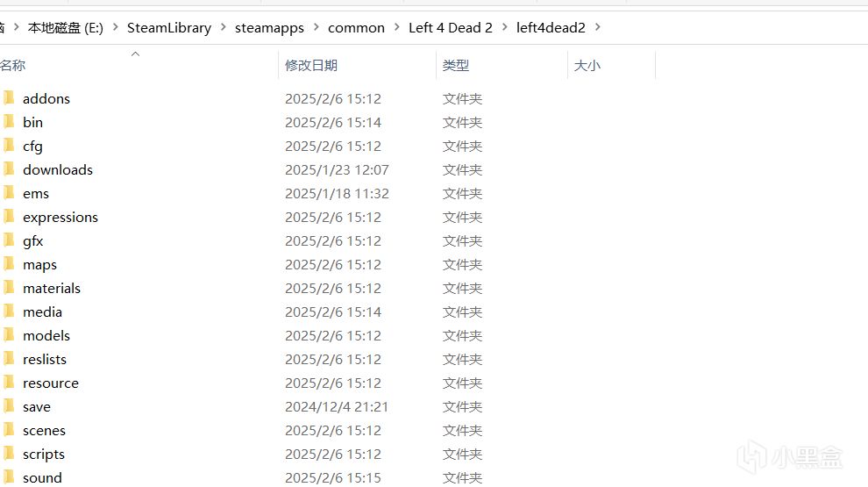Click the scripts folder icon

(x=9, y=454)
